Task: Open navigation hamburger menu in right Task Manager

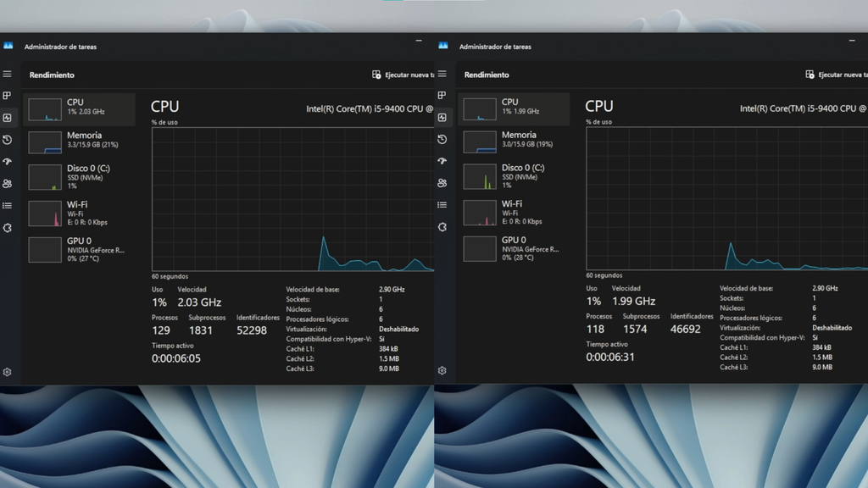Action: pos(442,74)
